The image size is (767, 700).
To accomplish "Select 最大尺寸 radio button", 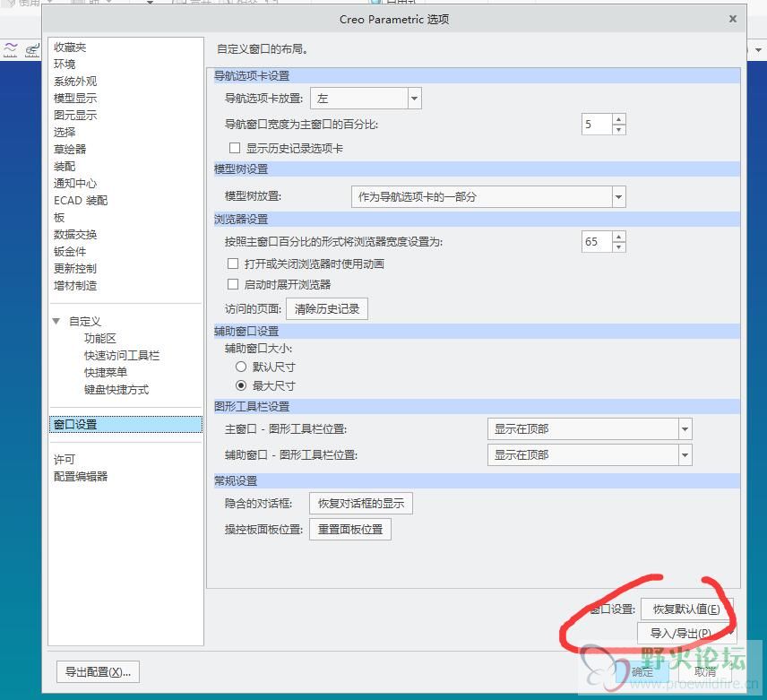I will (241, 385).
